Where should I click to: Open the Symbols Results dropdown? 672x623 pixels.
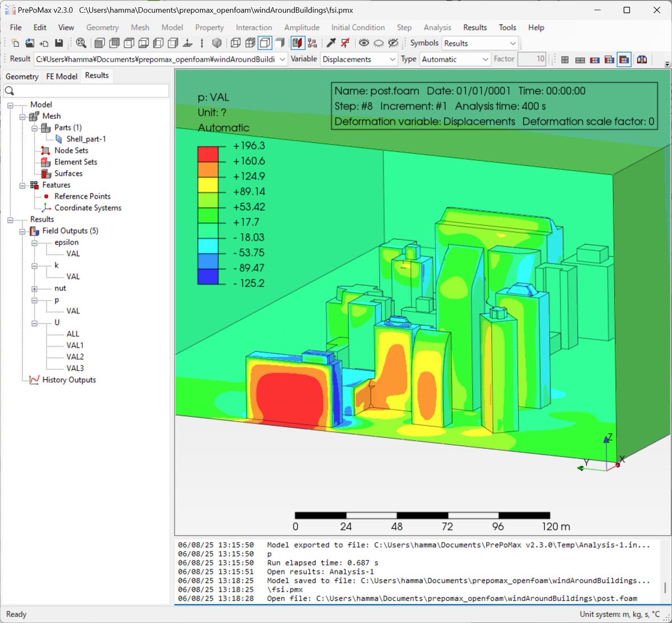point(480,43)
